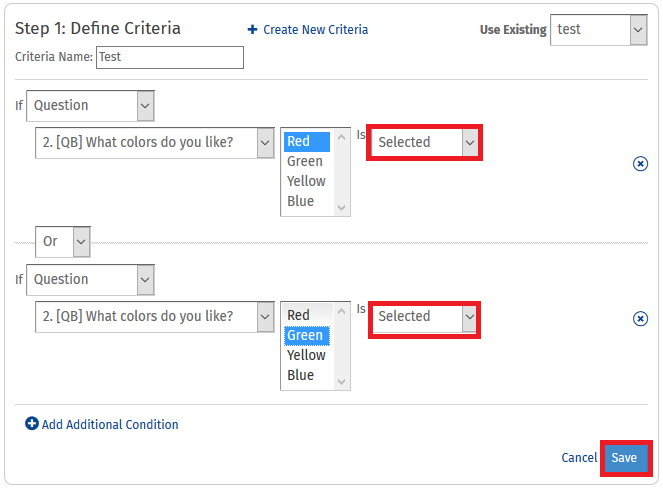663x495 pixels.
Task: Expand the first Is Selected dropdown
Action: point(425,142)
